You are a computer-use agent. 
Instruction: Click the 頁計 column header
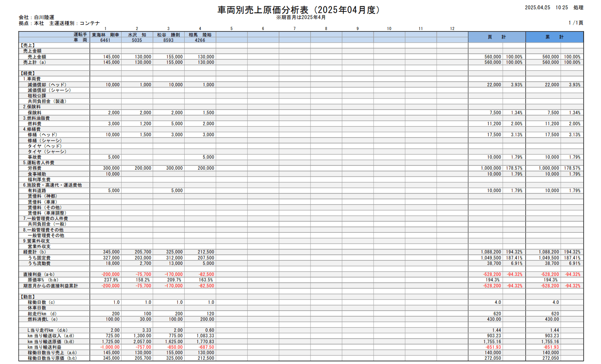pos(496,37)
